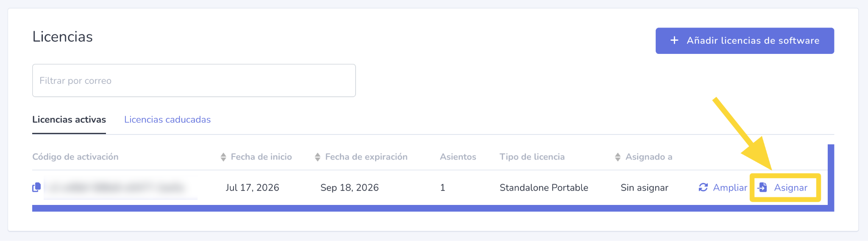Viewport: 868px width, 241px height.
Task: Click the plus icon on the add licenses button
Action: coord(674,40)
